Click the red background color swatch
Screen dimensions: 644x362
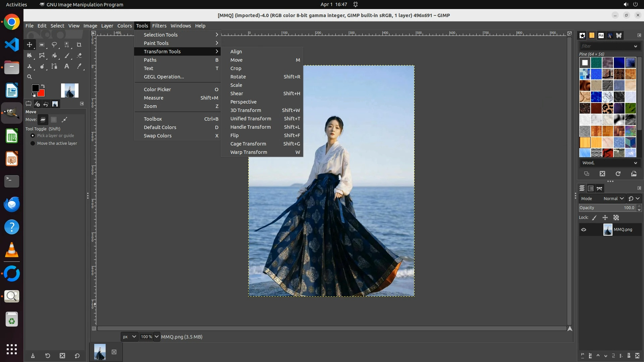42,94
